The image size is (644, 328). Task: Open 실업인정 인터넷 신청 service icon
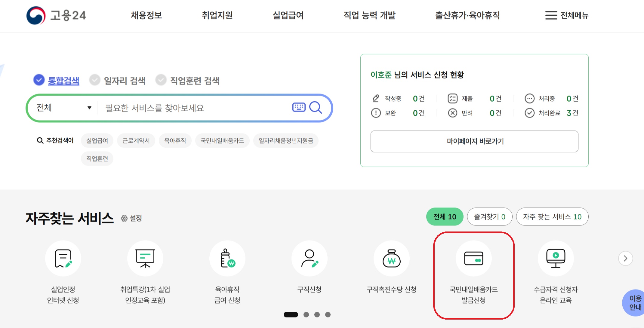(x=63, y=258)
